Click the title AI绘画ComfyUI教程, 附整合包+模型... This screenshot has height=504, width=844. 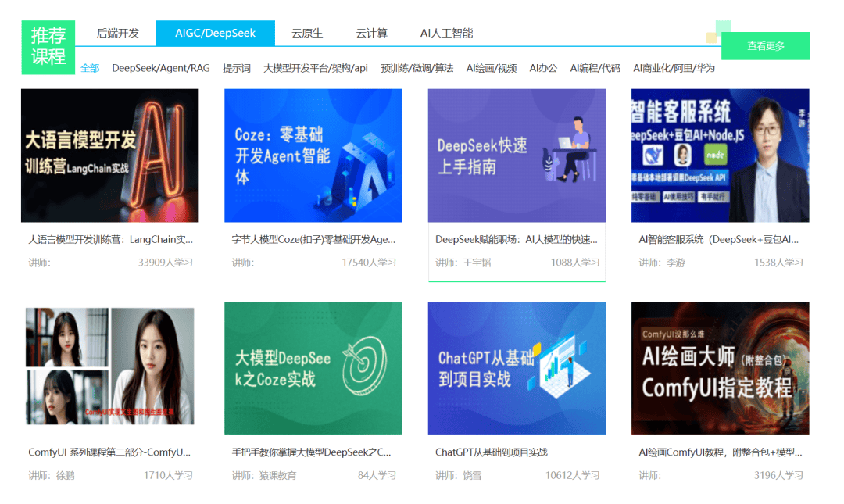721,452
